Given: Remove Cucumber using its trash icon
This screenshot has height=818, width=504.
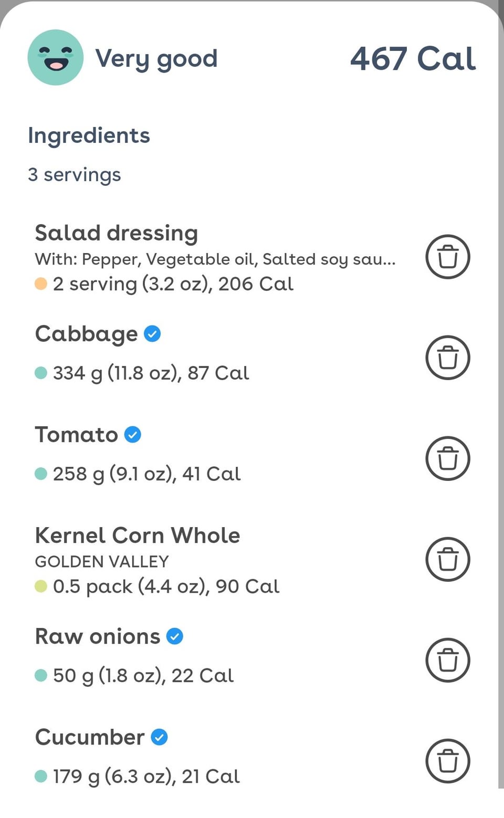Looking at the screenshot, I should tap(447, 761).
